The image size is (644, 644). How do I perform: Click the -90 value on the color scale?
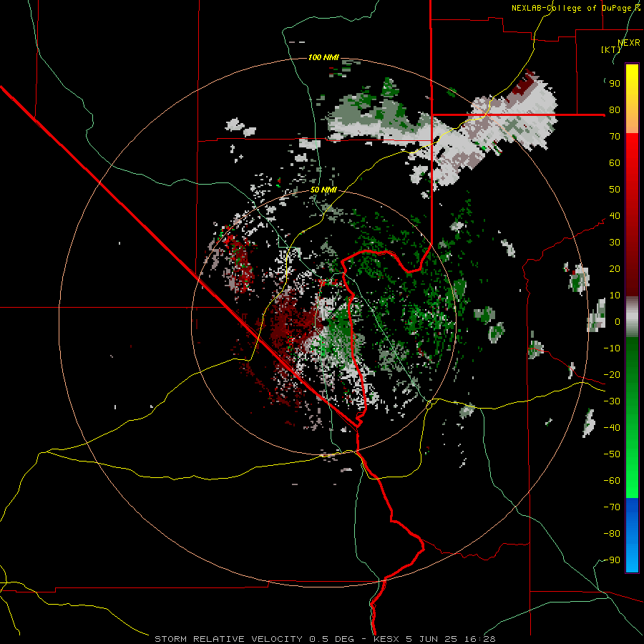tap(612, 560)
